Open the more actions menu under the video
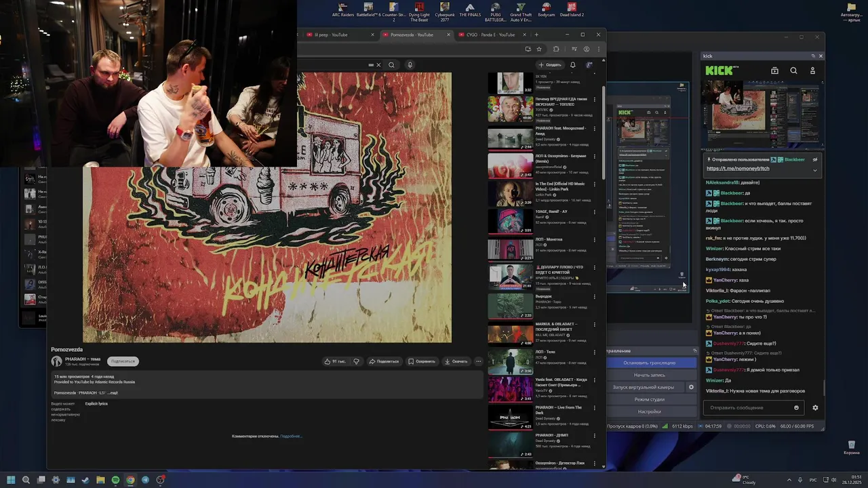The image size is (868, 488). tap(478, 361)
